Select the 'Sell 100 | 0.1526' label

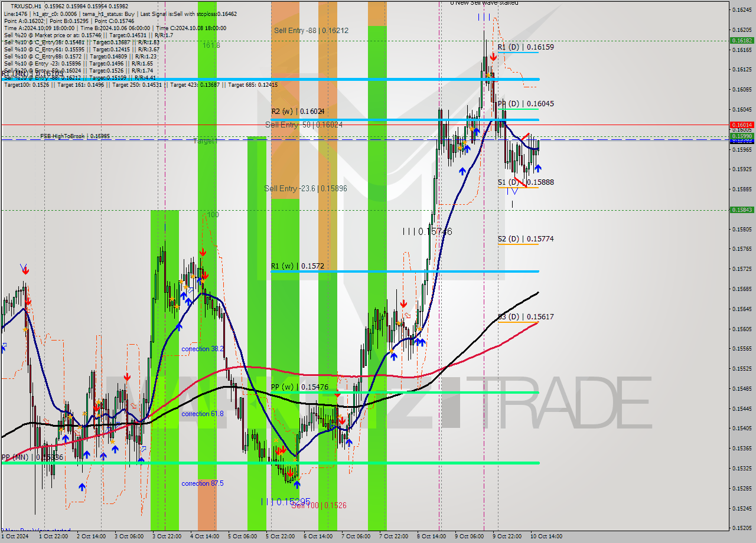[319, 506]
